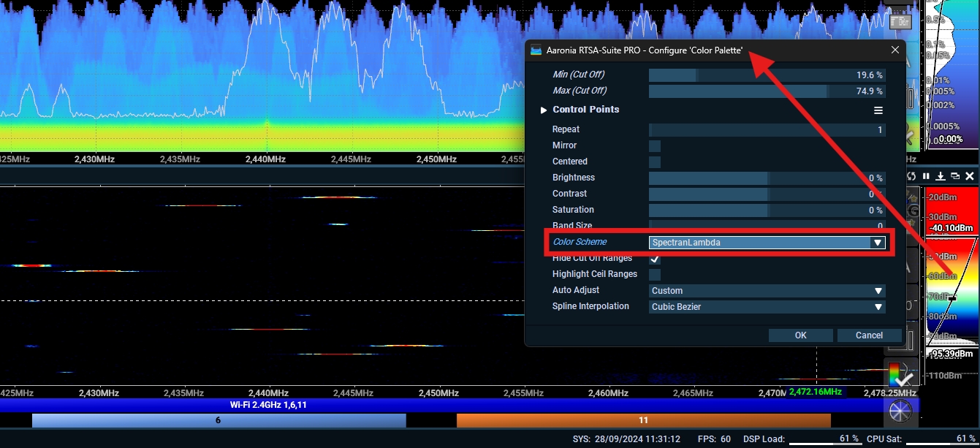Uncheck Hide Cut Off Ranges

tap(655, 259)
